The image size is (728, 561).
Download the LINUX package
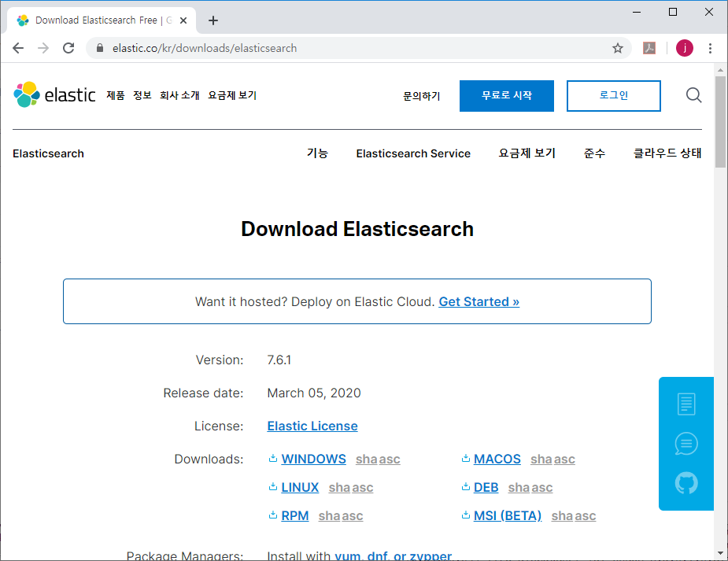coord(300,487)
